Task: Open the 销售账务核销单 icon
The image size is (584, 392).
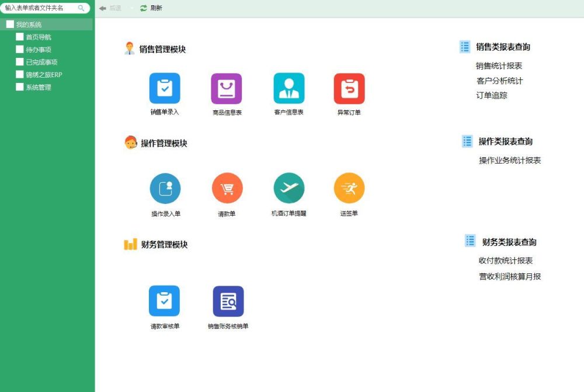Action: [x=228, y=301]
